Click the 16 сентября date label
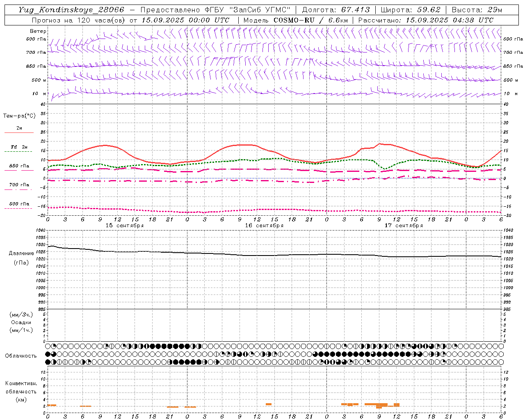This screenshot has height=420, width=525. 264,226
